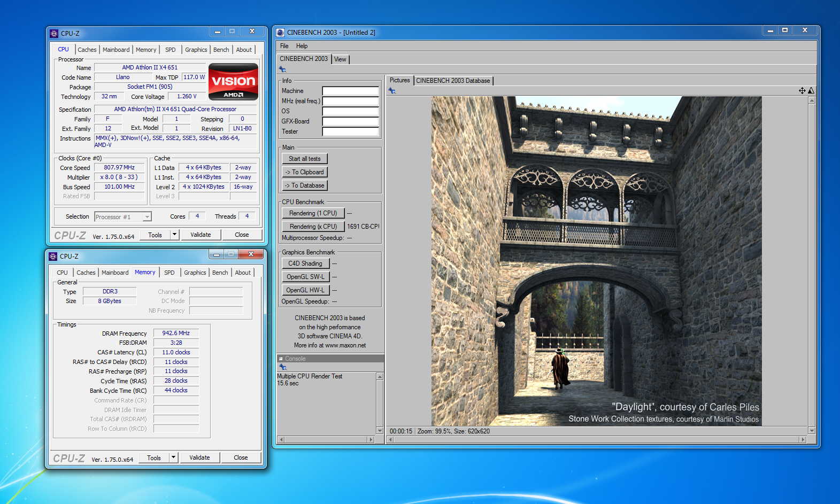Click the '15.6 sec' console result text

pos(288,383)
